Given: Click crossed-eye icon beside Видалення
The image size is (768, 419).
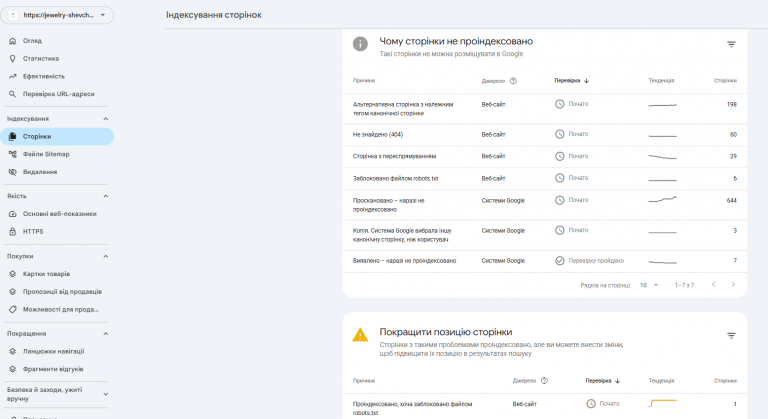Looking at the screenshot, I should 13,172.
